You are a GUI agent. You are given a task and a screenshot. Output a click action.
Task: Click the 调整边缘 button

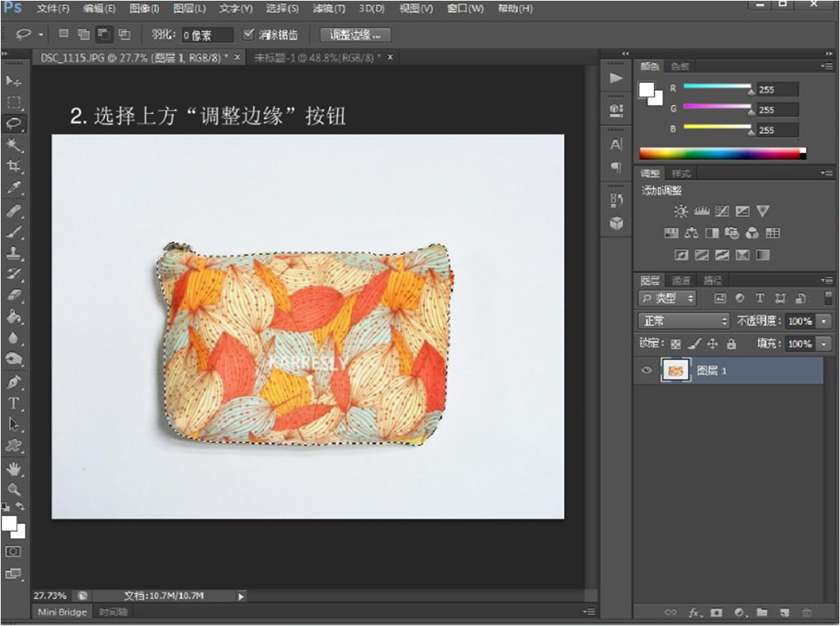coord(356,35)
